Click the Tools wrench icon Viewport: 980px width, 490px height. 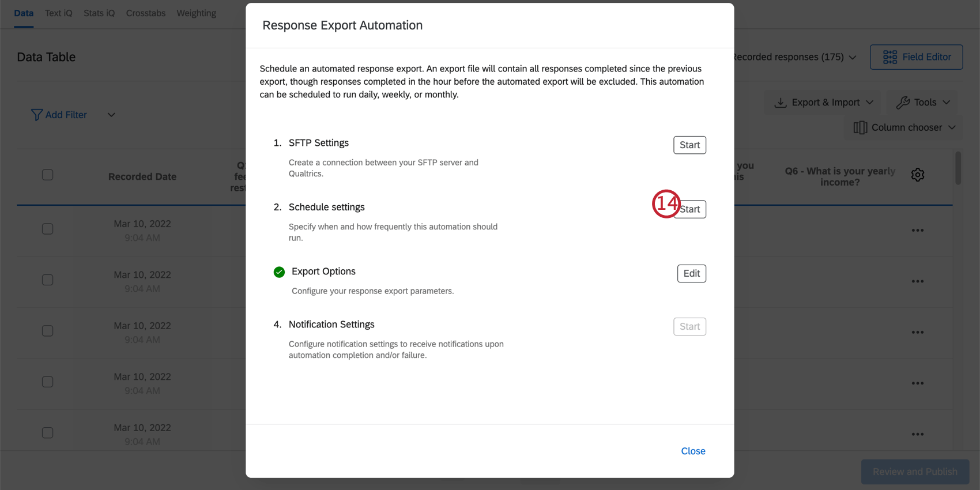pos(903,103)
